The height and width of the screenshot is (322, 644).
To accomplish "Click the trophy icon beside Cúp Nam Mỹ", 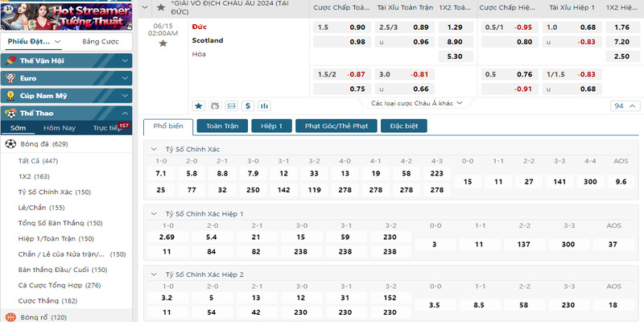I will coord(10,96).
